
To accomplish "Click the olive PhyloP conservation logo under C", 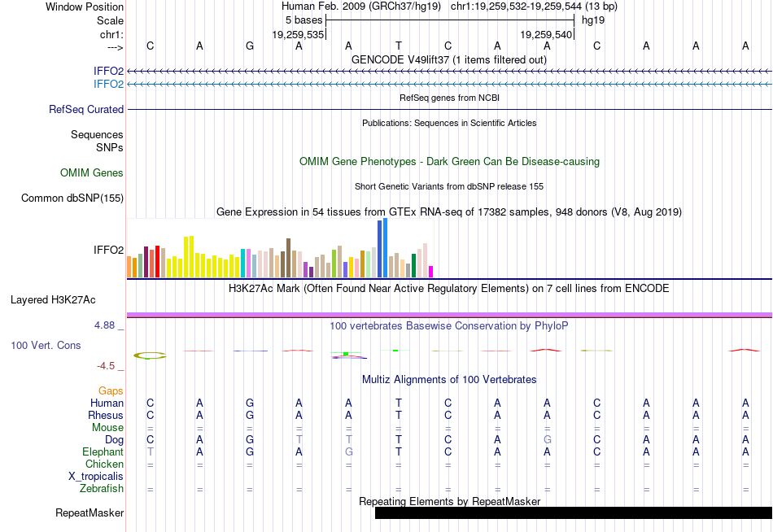I will click(150, 355).
